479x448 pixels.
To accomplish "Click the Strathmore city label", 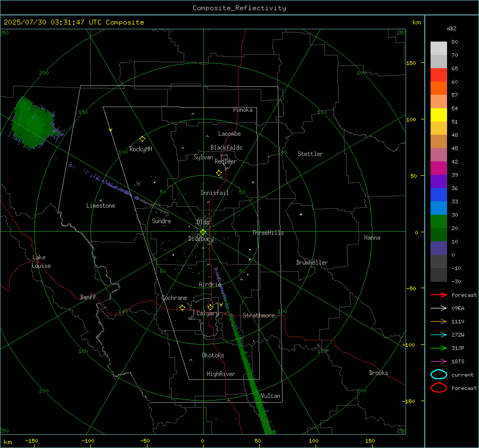I will (x=259, y=315).
